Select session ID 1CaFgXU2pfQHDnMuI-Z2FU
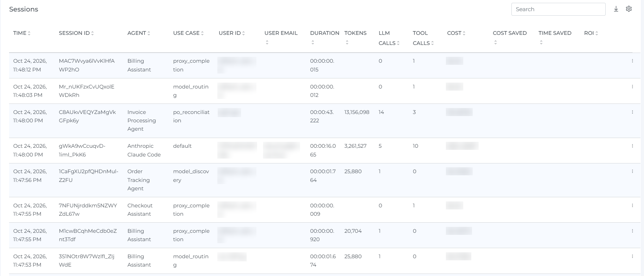Viewport: 644px width, 276px height. click(x=89, y=176)
